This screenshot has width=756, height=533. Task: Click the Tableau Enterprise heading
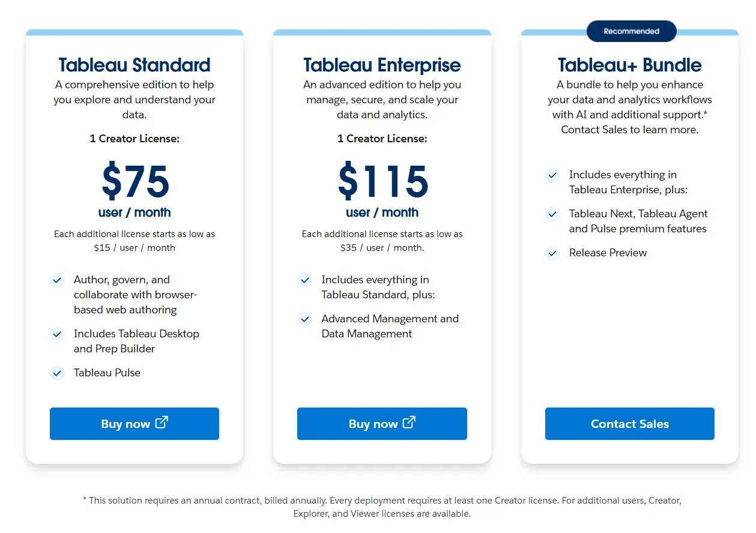tap(382, 65)
